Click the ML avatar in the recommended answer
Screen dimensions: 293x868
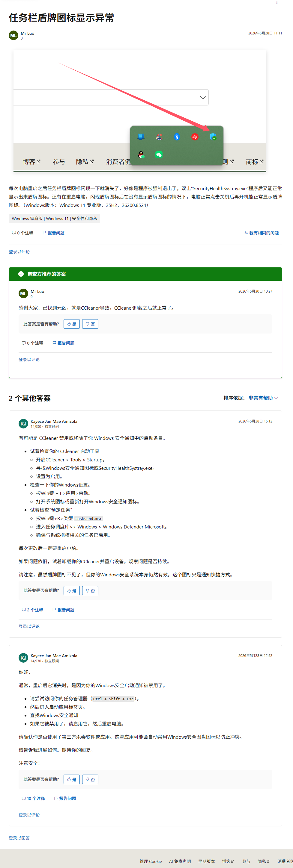pyautogui.click(x=23, y=293)
